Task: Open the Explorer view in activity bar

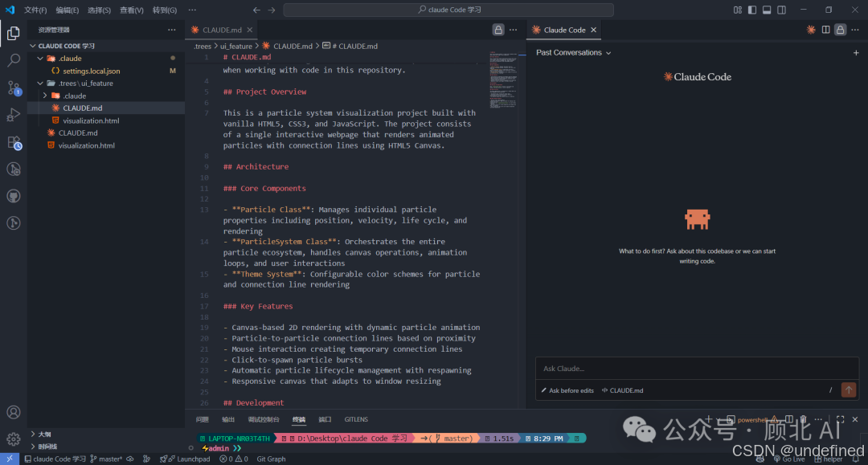Action: (x=14, y=33)
